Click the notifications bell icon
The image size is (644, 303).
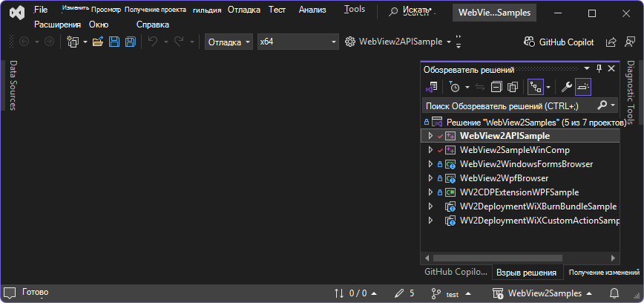click(614, 293)
